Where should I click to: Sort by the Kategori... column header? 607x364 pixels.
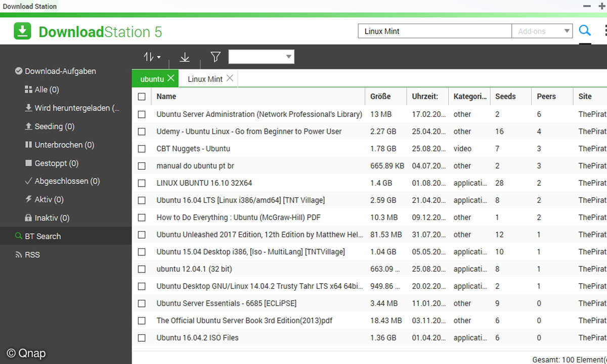[x=469, y=97]
